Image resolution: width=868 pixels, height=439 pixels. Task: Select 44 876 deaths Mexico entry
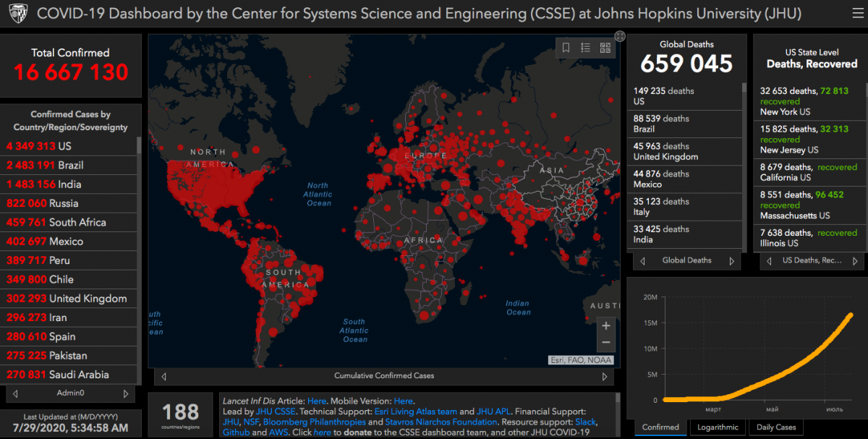(x=684, y=179)
